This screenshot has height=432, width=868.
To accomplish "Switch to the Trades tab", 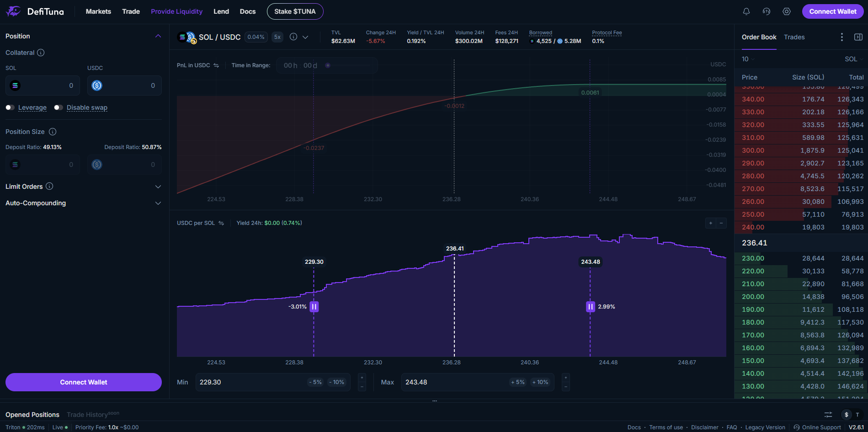I will (x=794, y=37).
